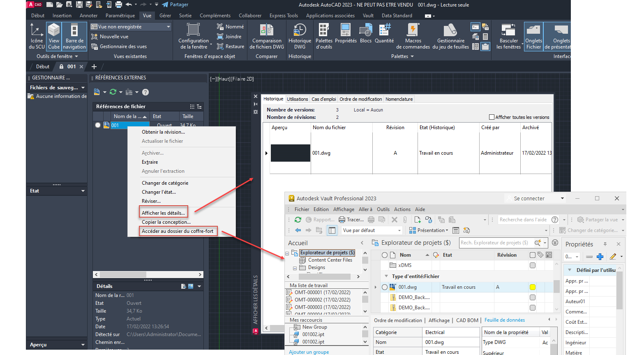Click Obtenir la révision... menu entry
644x355 pixels.
tap(163, 132)
